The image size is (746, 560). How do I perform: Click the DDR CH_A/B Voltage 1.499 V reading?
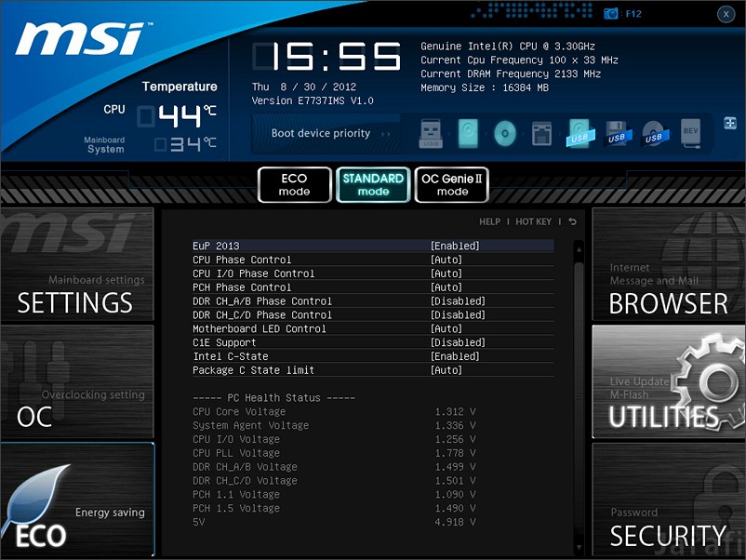click(455, 467)
